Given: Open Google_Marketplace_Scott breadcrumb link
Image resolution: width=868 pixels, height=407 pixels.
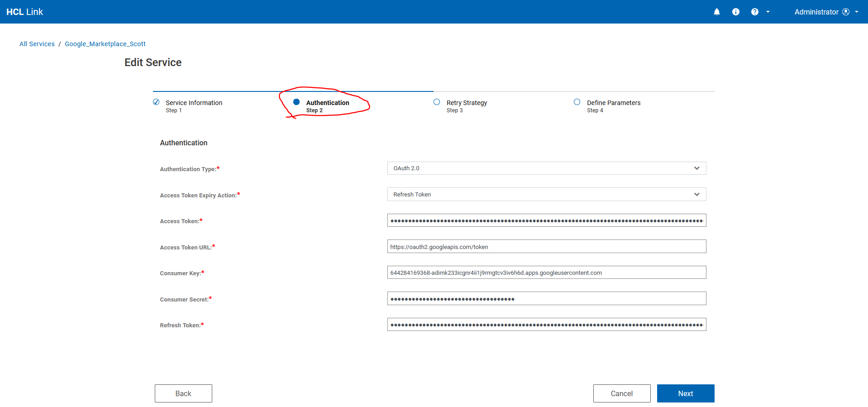Looking at the screenshot, I should coord(105,44).
